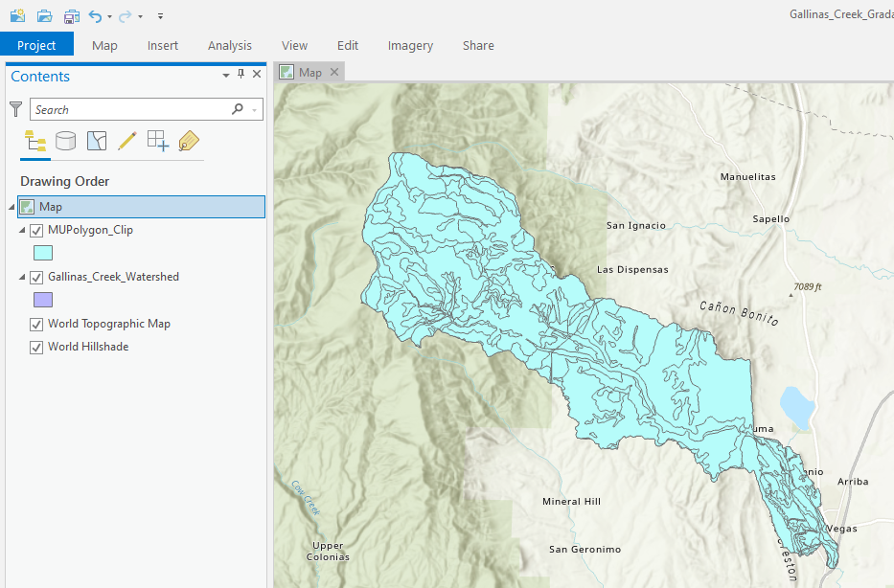The width and height of the screenshot is (894, 588).
Task: Click the New Project icon
Action: pyautogui.click(x=17, y=16)
